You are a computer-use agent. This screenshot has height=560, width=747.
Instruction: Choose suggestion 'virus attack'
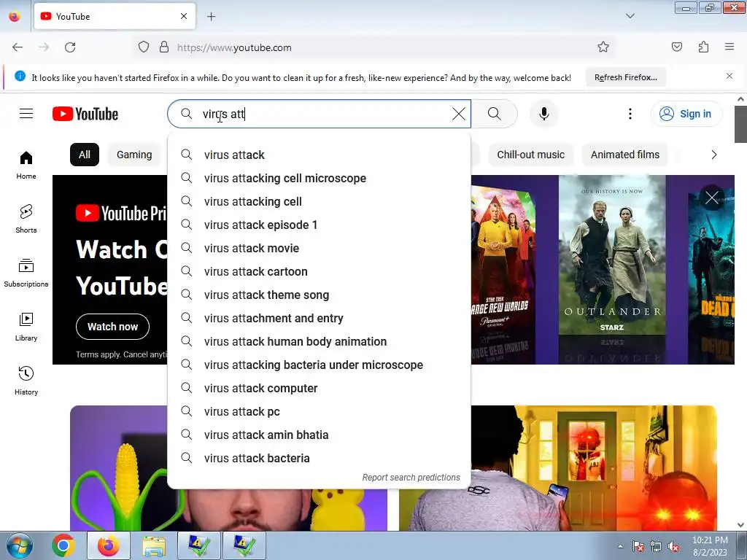(x=320, y=155)
